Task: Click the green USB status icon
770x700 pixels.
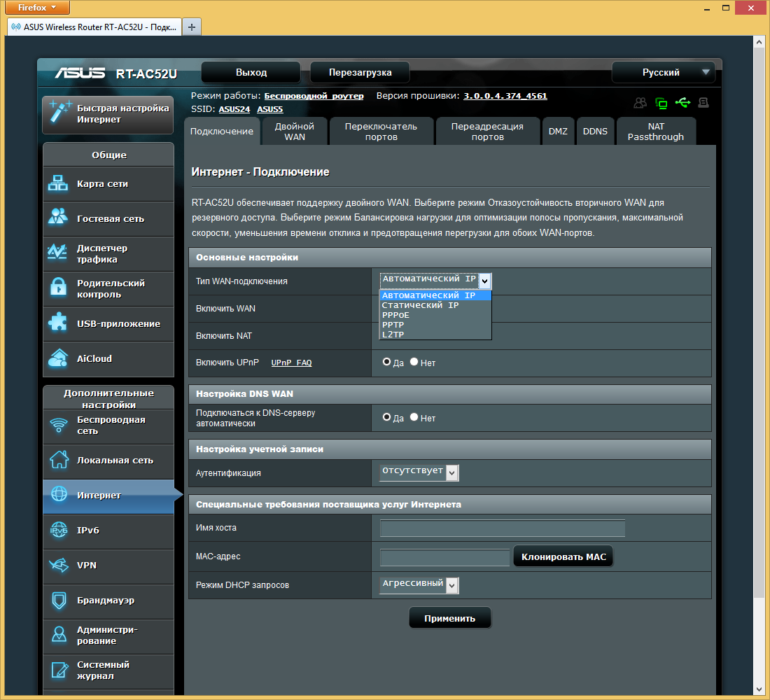Action: [x=682, y=103]
